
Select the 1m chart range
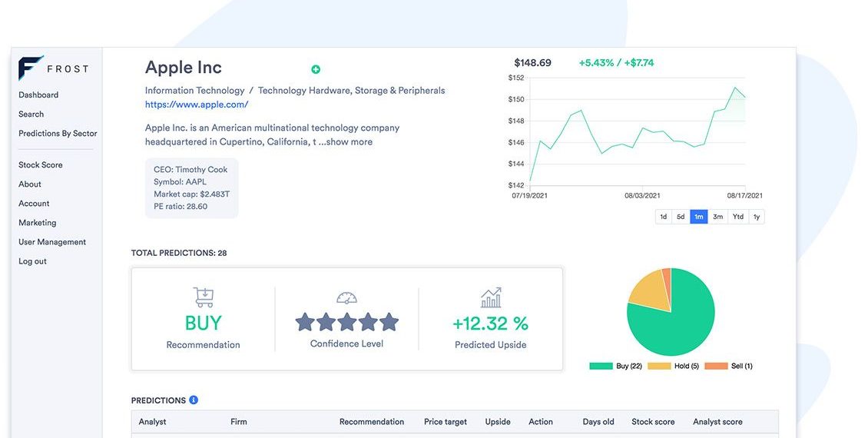point(698,217)
